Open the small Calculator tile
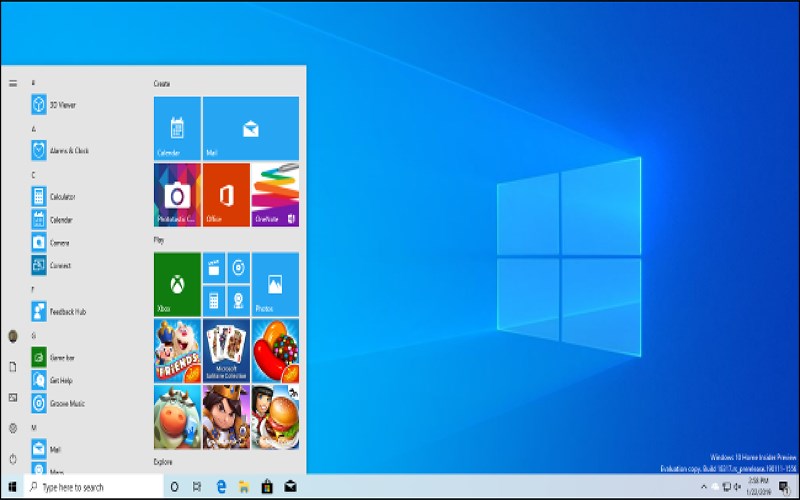The image size is (800, 500). point(214,301)
